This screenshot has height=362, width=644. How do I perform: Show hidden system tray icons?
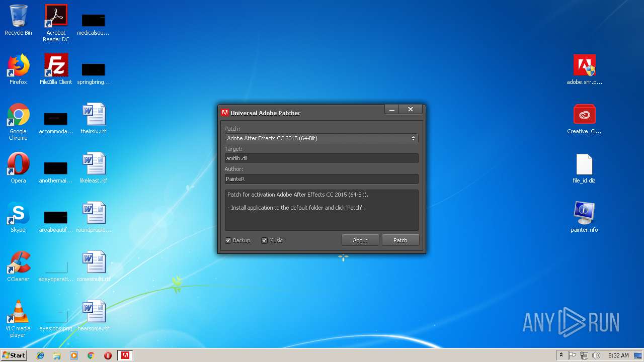561,355
